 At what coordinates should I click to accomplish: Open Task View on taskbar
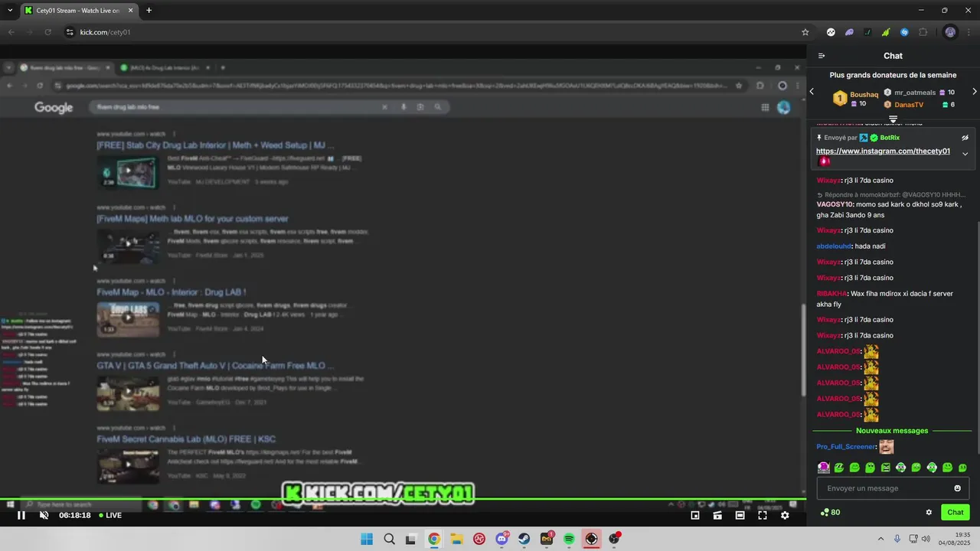[x=411, y=539]
